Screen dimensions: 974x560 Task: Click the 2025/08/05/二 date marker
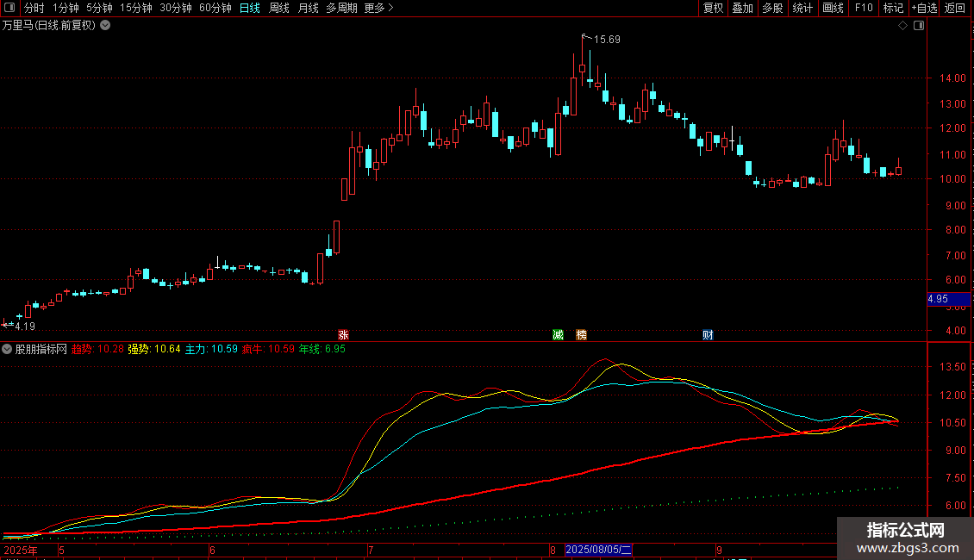pos(599,550)
